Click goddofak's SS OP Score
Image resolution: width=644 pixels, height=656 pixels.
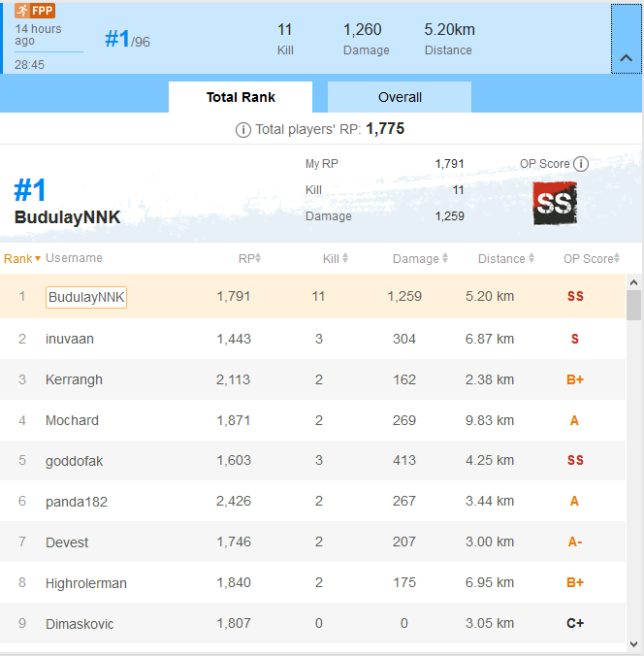click(575, 460)
